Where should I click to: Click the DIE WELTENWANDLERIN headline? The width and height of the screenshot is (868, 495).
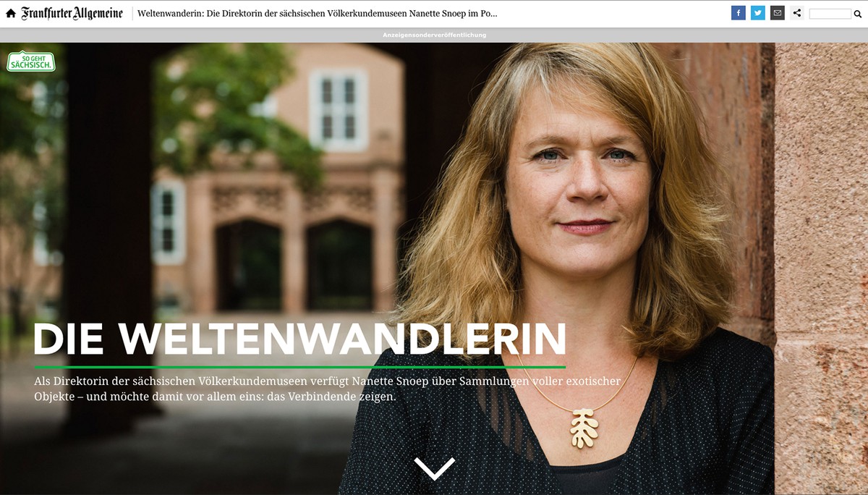point(299,338)
